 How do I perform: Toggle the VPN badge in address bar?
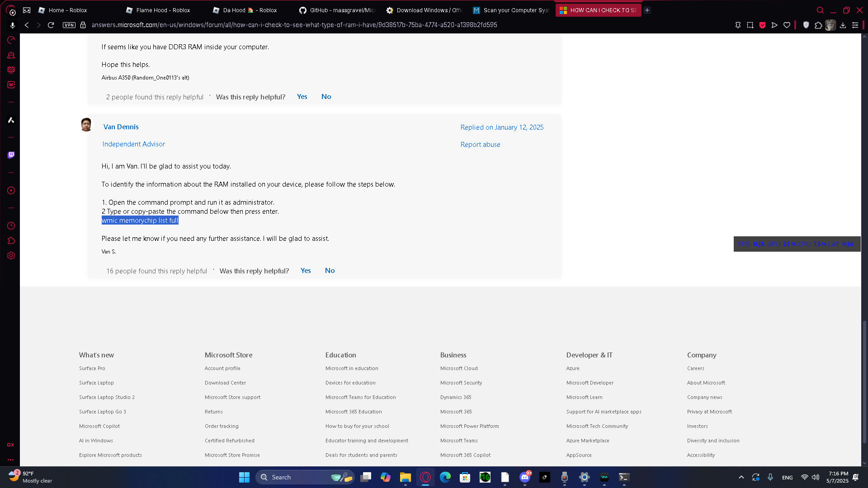click(x=69, y=25)
